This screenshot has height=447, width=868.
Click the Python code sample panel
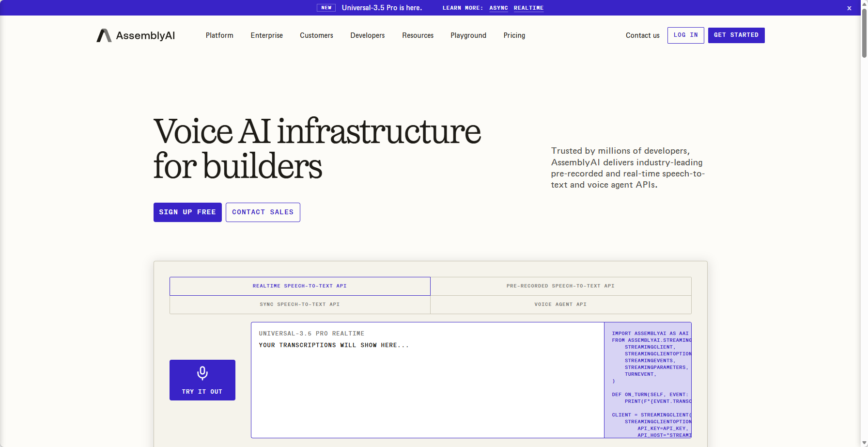(x=648, y=380)
